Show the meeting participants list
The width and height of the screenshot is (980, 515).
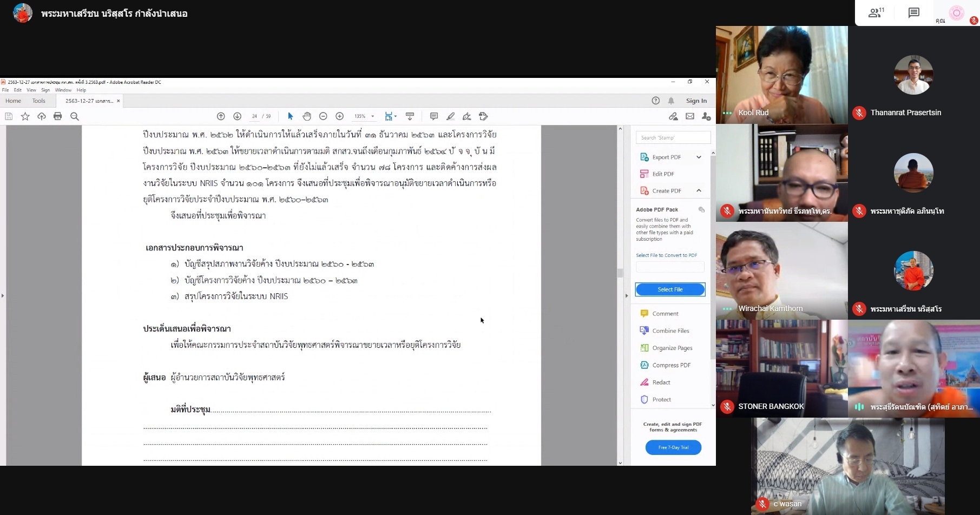point(875,13)
